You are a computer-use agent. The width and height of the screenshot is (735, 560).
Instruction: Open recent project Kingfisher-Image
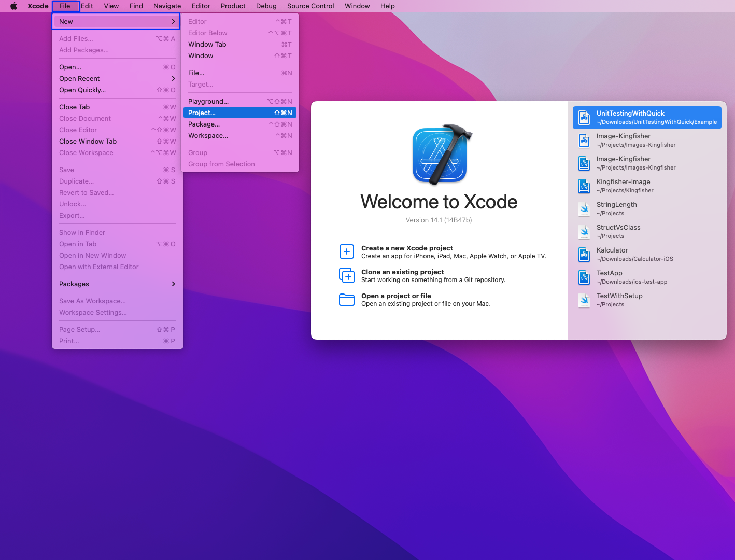pos(647,186)
